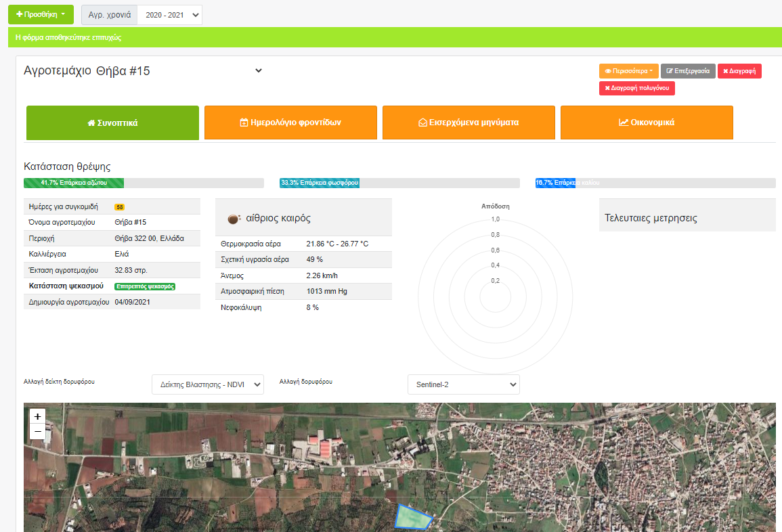Open the Επεξεργασία edit button

688,71
